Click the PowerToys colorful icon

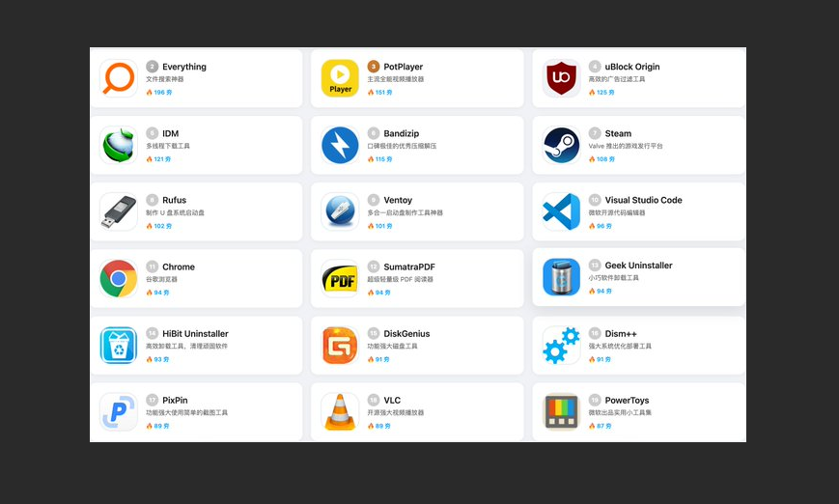point(561,412)
